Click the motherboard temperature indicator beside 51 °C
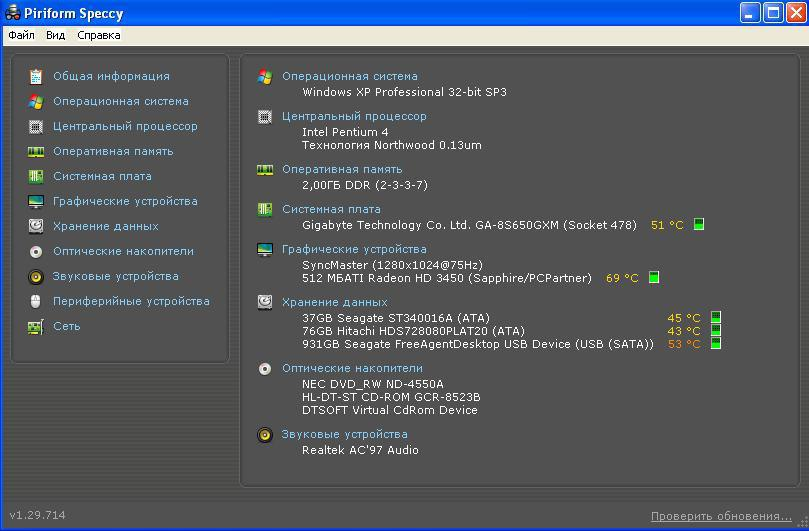This screenshot has height=531, width=809. pos(699,224)
